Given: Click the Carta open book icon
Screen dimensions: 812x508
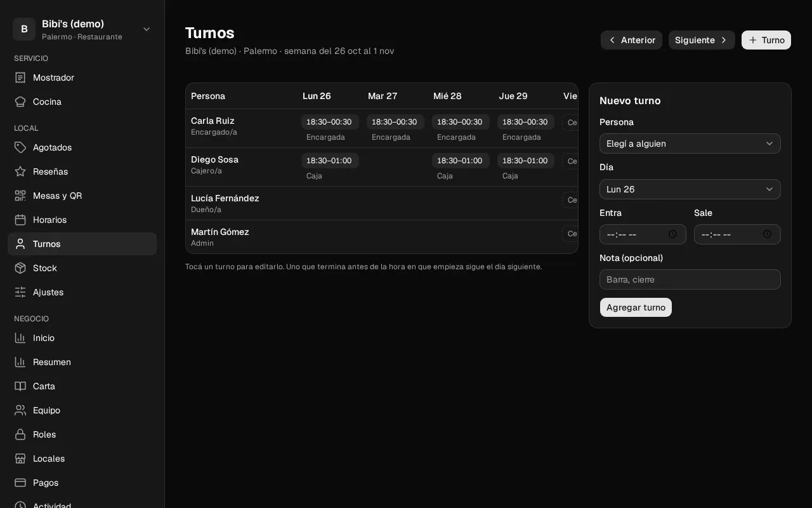Looking at the screenshot, I should pos(20,386).
